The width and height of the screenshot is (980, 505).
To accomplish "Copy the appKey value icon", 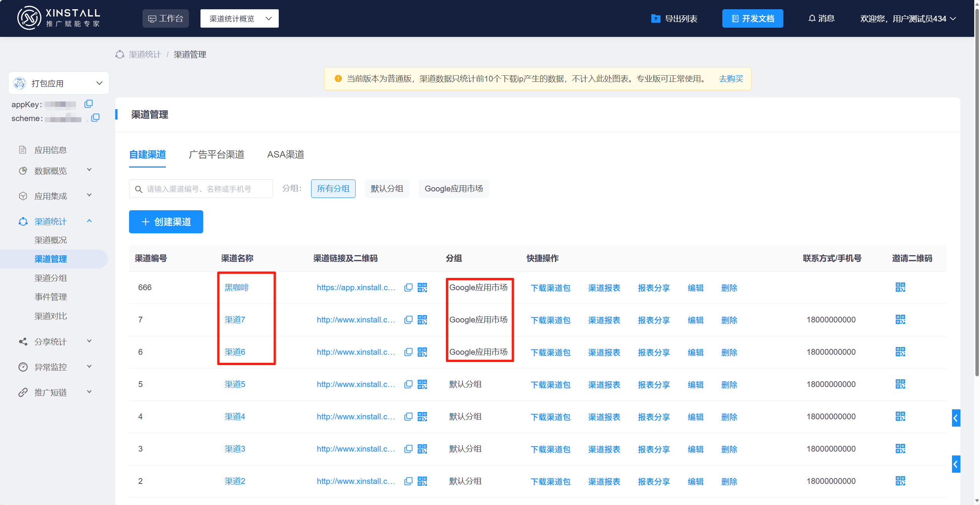I will (x=89, y=104).
